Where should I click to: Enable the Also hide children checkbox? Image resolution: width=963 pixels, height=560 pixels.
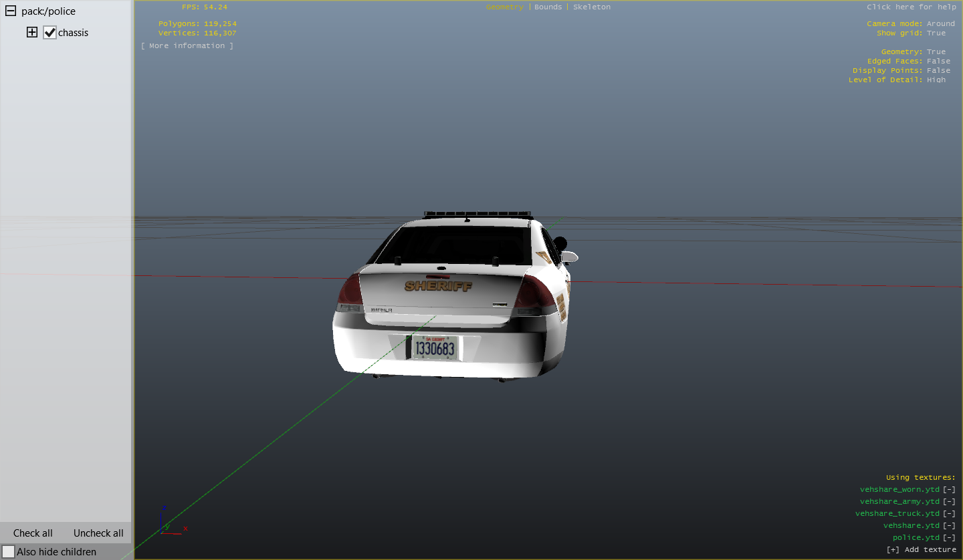point(8,551)
